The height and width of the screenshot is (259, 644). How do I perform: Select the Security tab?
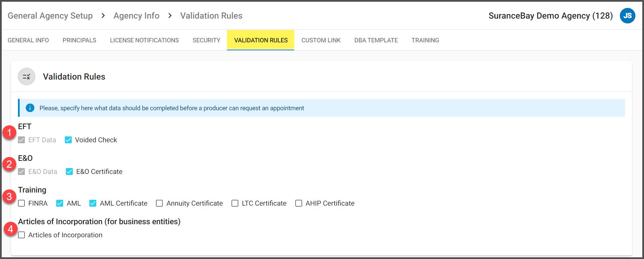tap(206, 40)
